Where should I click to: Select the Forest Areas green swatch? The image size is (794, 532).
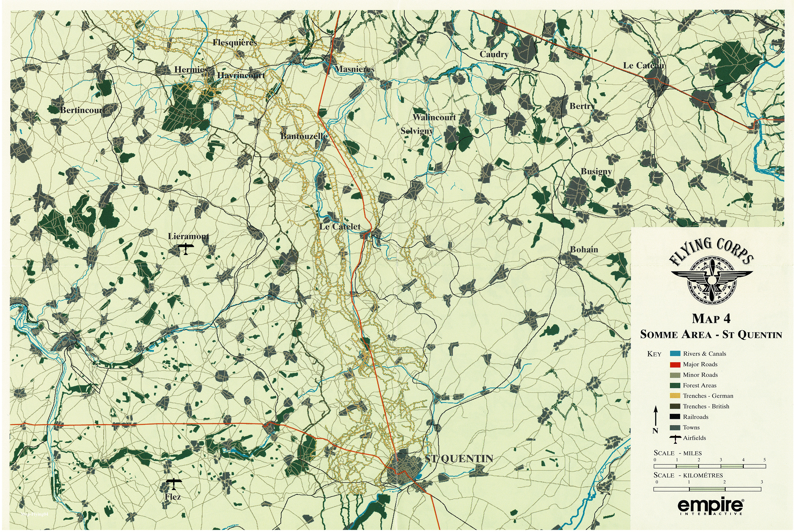[675, 385]
